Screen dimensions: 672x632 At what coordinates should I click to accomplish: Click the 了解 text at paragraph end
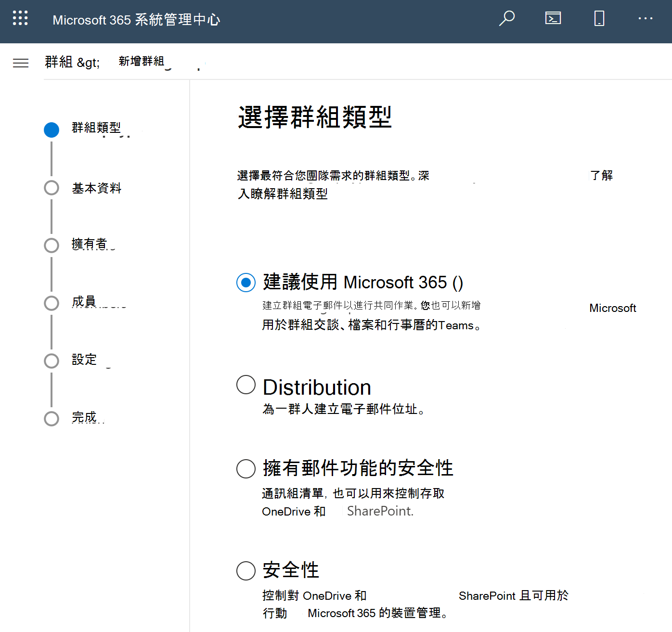(x=602, y=175)
